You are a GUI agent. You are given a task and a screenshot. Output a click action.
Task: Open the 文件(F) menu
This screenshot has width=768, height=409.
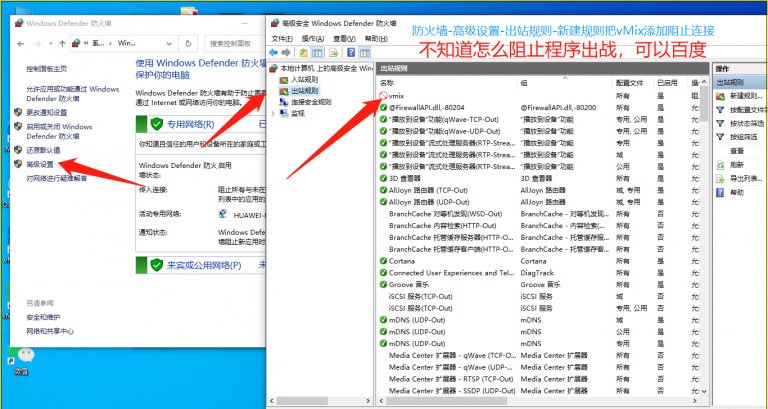tap(282, 39)
